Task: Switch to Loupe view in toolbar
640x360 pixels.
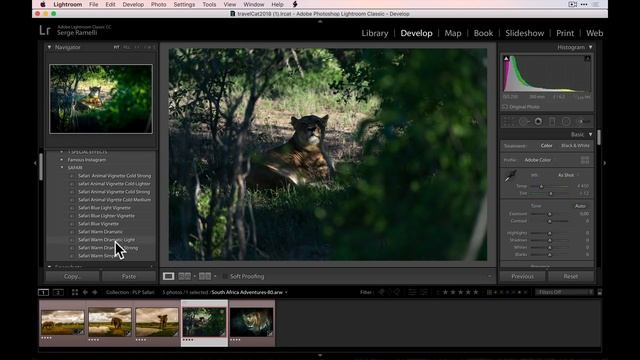Action: pos(168,276)
